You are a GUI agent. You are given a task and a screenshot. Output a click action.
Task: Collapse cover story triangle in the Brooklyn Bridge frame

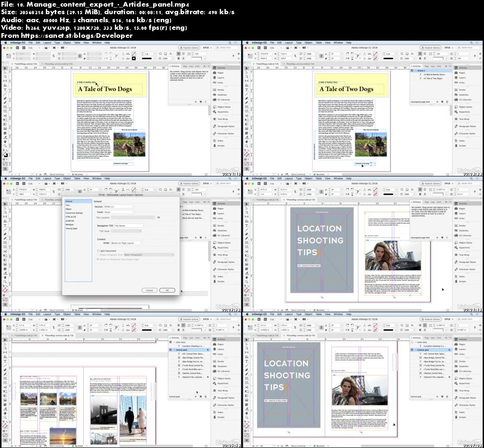pyautogui.click(x=174, y=342)
